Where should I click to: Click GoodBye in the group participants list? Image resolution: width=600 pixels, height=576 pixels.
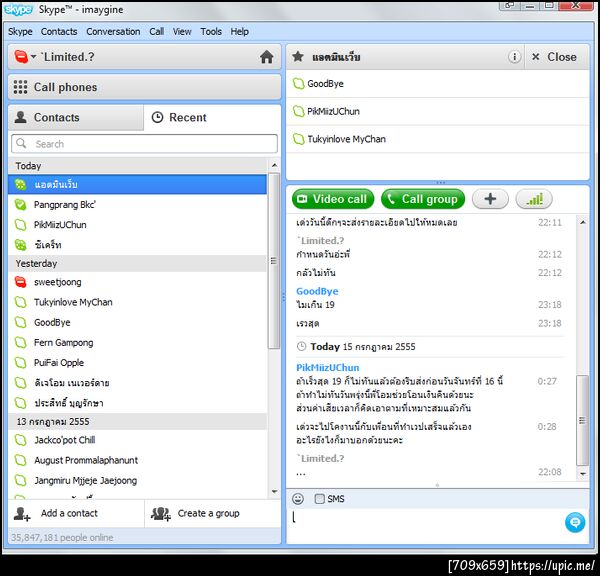coord(437,84)
